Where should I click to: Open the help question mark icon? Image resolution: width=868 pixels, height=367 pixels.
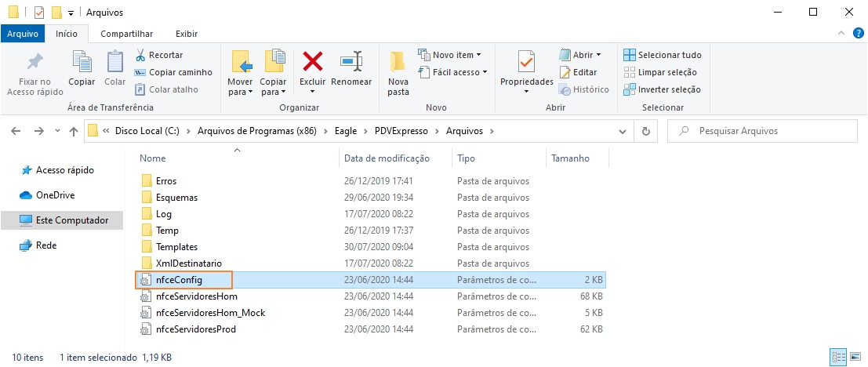[858, 34]
